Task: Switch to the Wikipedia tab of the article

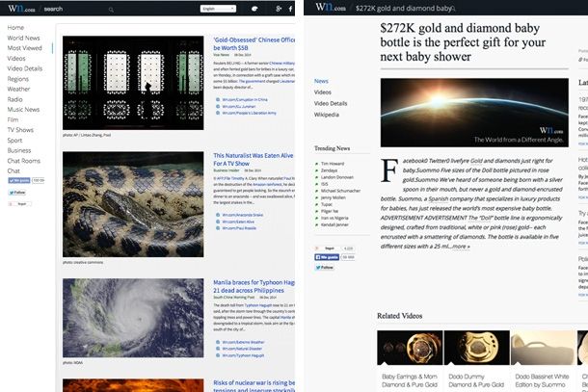Action: pos(327,114)
